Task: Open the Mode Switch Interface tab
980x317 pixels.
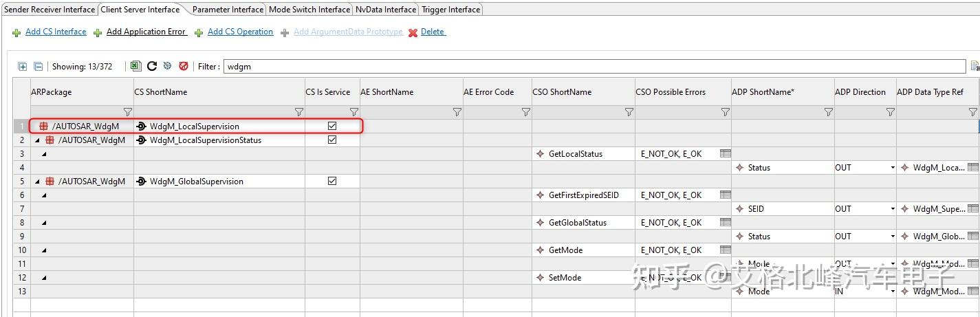Action: [309, 10]
